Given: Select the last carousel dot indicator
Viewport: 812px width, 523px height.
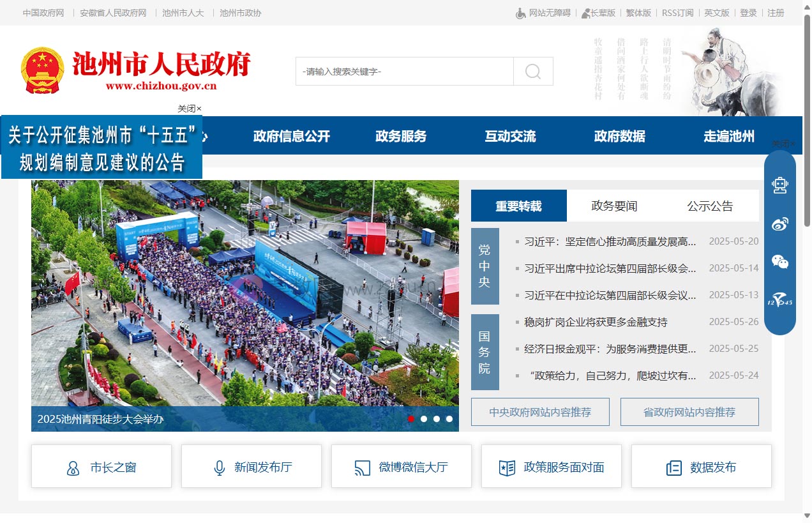Looking at the screenshot, I should click(x=449, y=419).
